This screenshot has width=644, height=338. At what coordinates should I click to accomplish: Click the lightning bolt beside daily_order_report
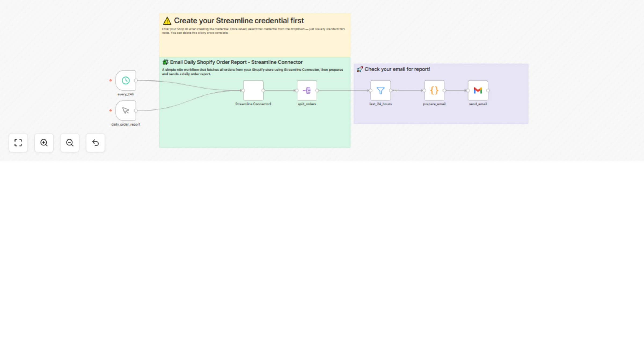tap(111, 110)
